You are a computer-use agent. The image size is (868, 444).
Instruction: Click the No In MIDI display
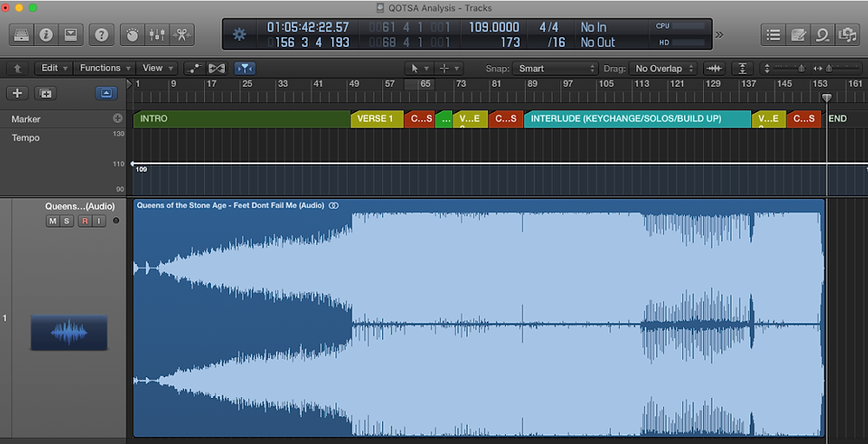pos(594,27)
